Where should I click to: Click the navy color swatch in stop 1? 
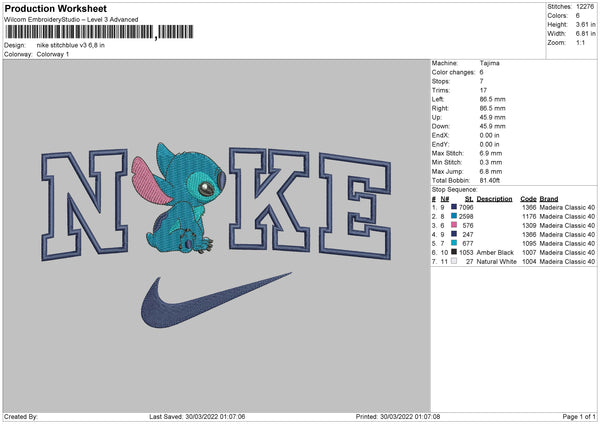point(454,207)
